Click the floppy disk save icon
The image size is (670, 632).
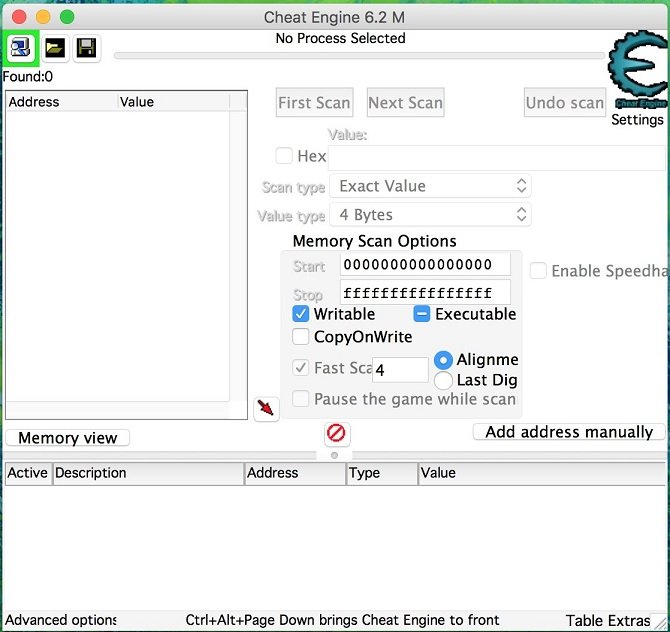pos(86,47)
